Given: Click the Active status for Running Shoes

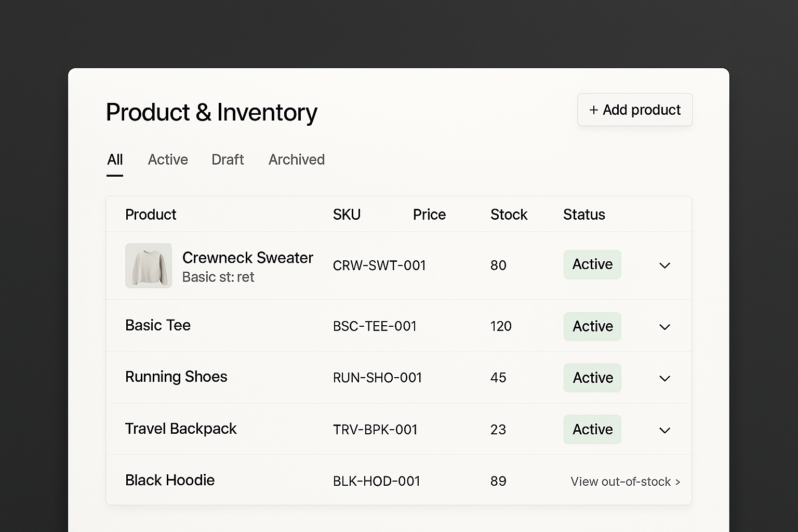Looking at the screenshot, I should (592, 378).
